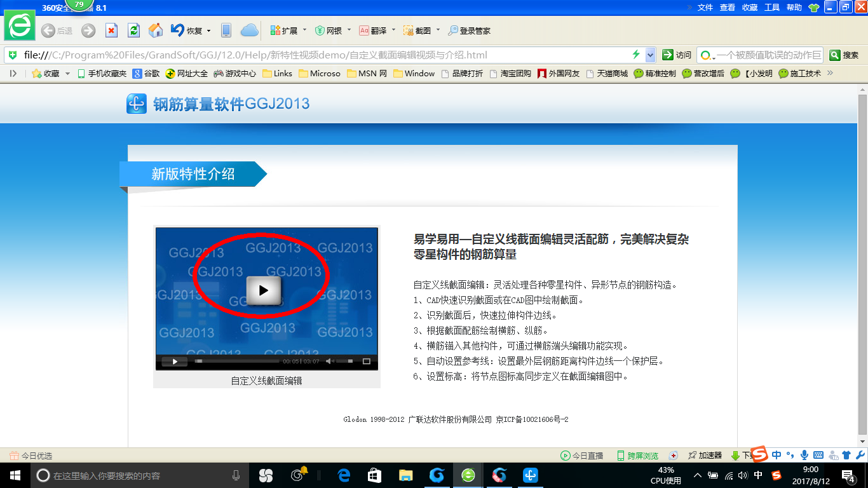Click the green shield security icon
Image resolution: width=868 pixels, height=488 pixels.
[x=13, y=55]
